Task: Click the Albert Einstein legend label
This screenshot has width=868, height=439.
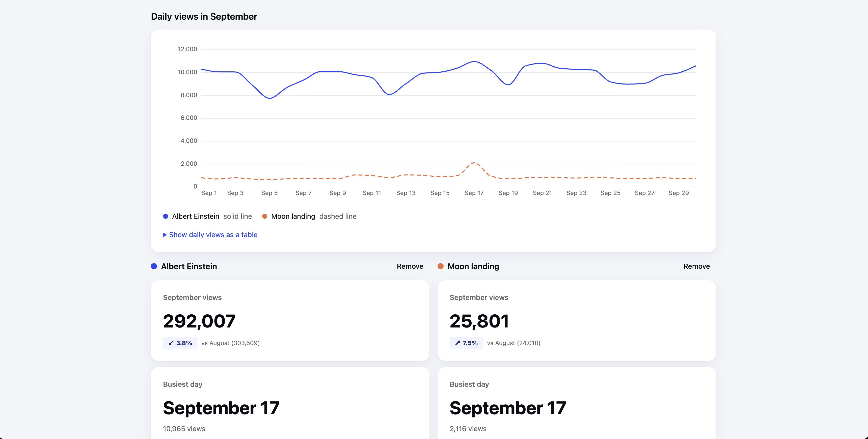Action: [196, 216]
